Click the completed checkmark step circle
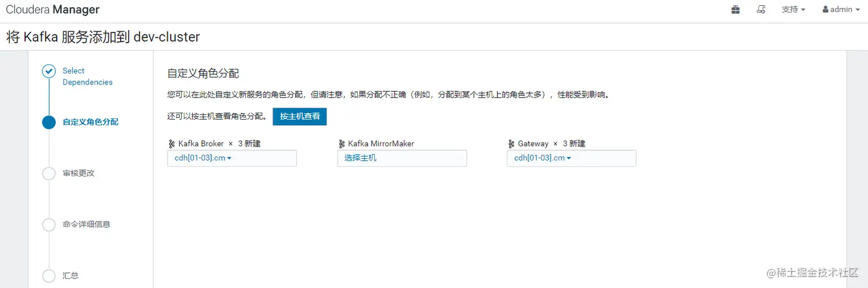Viewport: 868px width, 288px height. [x=49, y=71]
